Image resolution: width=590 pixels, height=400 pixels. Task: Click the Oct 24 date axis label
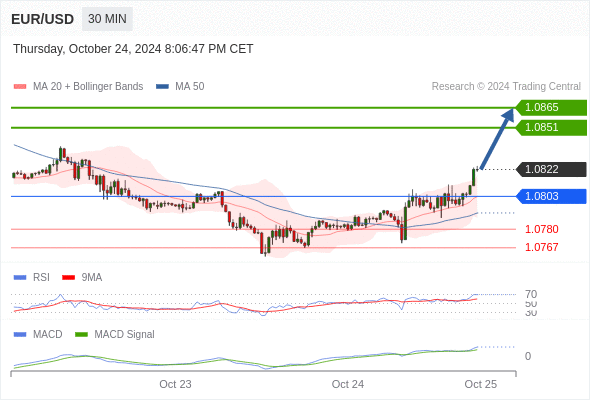(348, 384)
